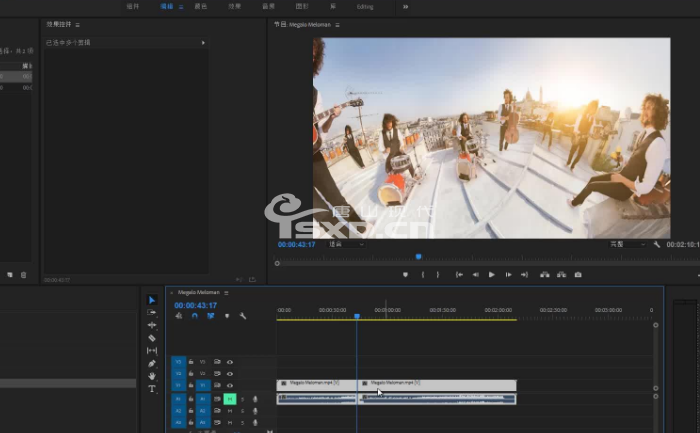Image resolution: width=700 pixels, height=433 pixels.
Task: Toggle V3 track output eye
Action: pyautogui.click(x=230, y=362)
